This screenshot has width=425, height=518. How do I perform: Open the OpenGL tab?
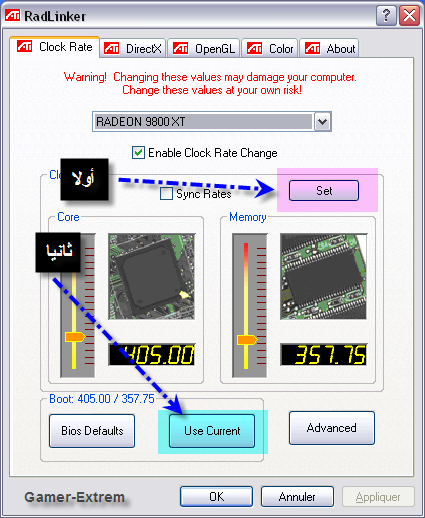(203, 49)
